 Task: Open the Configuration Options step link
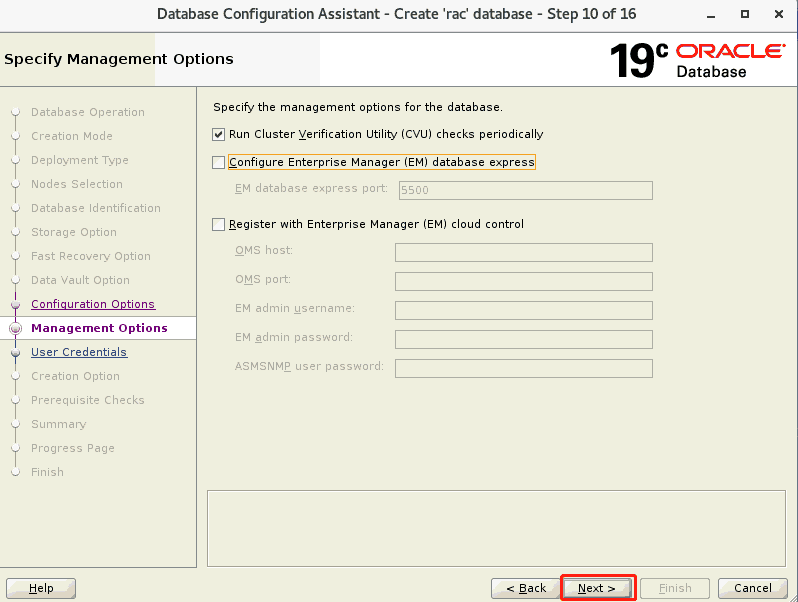[x=93, y=304]
